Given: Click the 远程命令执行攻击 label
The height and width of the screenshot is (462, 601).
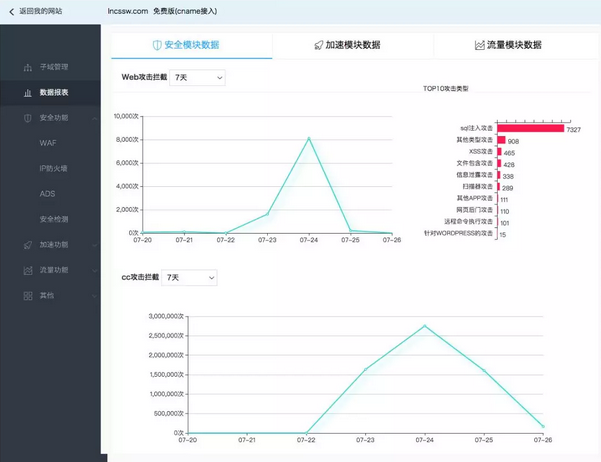Looking at the screenshot, I should (x=468, y=222).
